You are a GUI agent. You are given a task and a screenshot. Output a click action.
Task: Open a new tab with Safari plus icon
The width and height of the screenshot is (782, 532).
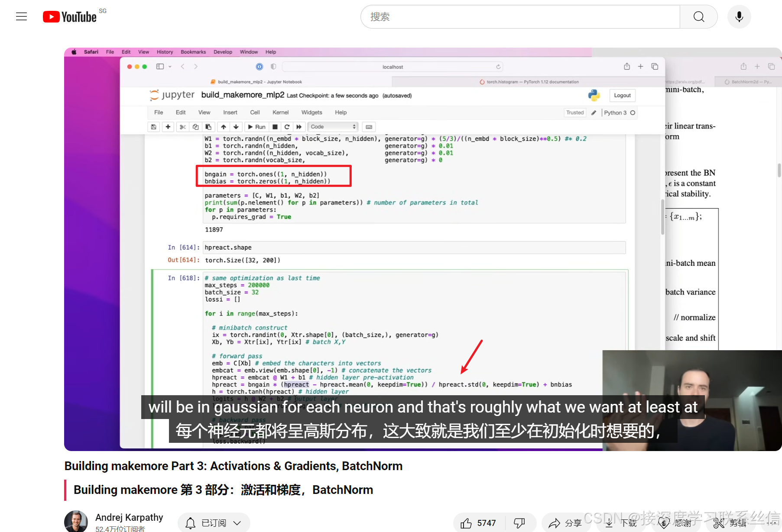[640, 66]
